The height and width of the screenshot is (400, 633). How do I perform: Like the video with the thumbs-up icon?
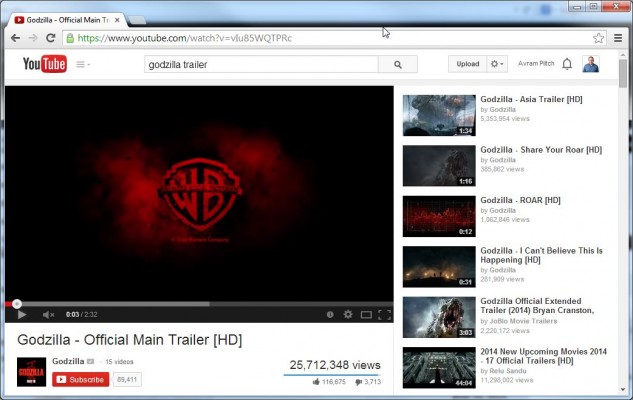tap(317, 381)
